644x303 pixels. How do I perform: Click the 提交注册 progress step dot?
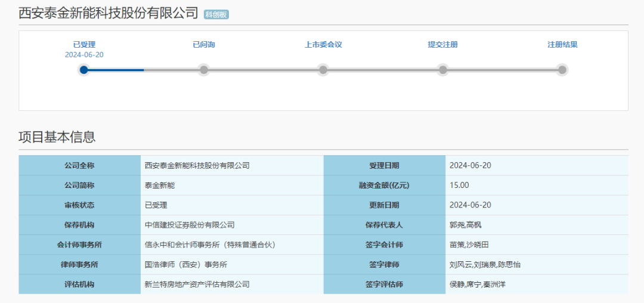(x=442, y=70)
